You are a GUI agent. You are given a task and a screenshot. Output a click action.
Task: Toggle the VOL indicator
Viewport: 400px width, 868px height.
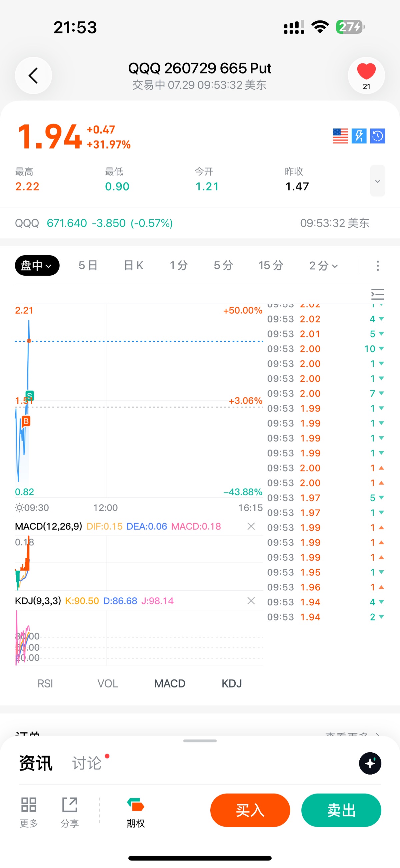point(108,684)
